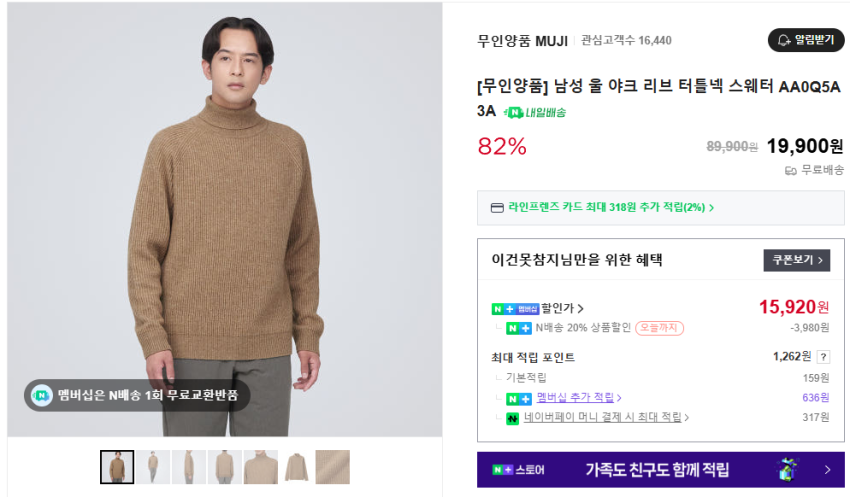
Task: Select the flat-lay sweater thumbnail
Action: 297,467
